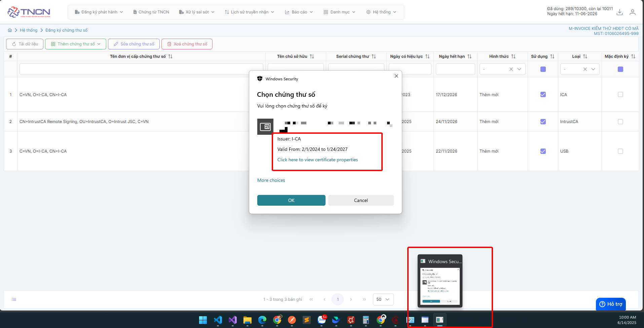The height and width of the screenshot is (328, 644).
Task: Click the certificate icon in the dialog
Action: pos(265,127)
